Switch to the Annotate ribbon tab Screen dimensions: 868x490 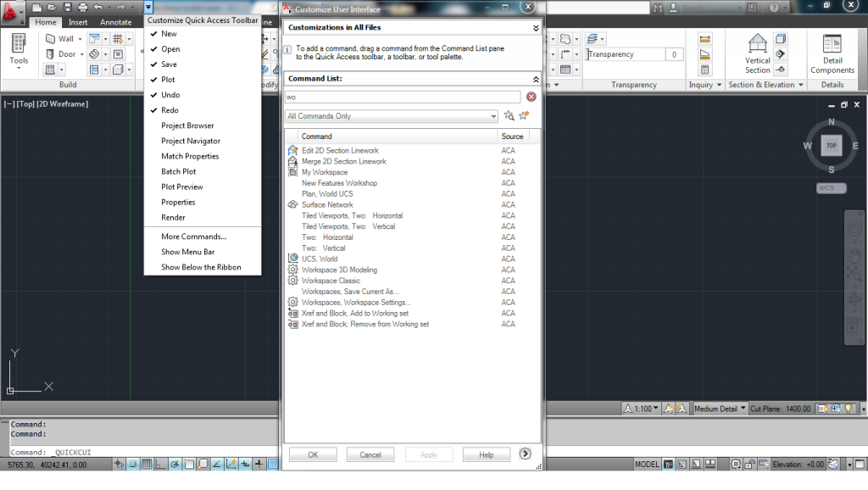tap(115, 22)
